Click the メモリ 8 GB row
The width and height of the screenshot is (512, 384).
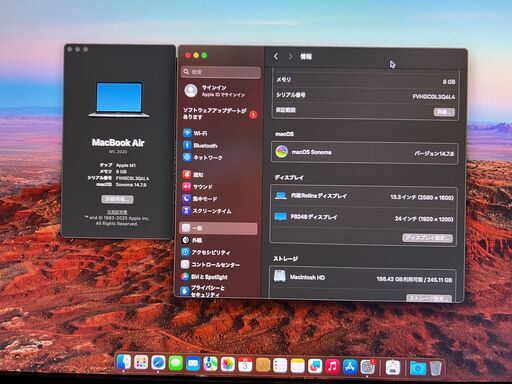point(365,80)
